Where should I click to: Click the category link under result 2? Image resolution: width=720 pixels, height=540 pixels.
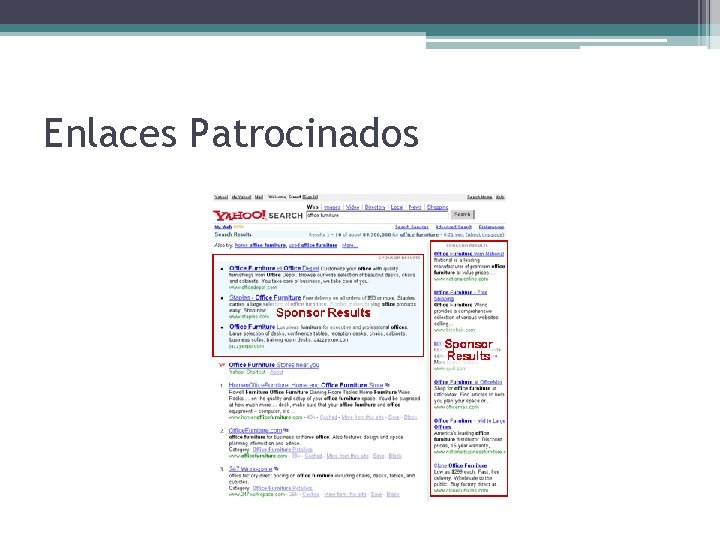click(282, 450)
